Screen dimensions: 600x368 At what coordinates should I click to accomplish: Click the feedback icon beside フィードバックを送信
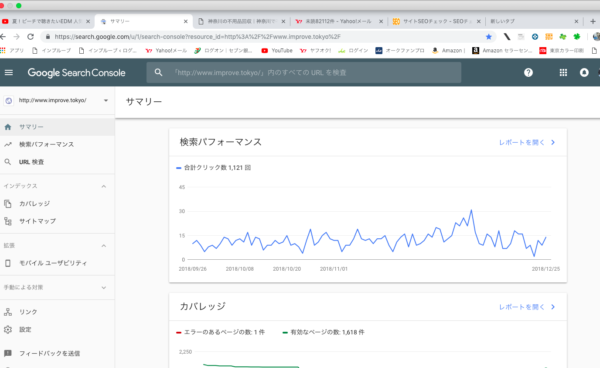click(8, 353)
